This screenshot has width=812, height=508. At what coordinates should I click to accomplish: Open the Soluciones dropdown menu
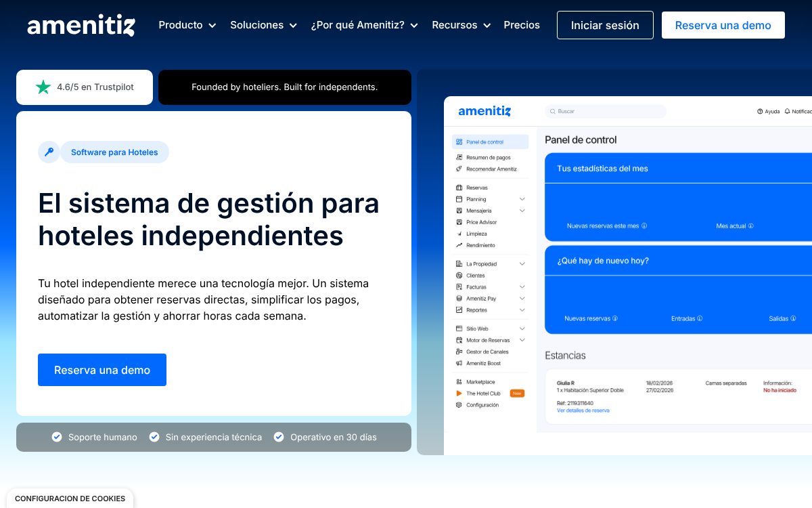(x=264, y=25)
